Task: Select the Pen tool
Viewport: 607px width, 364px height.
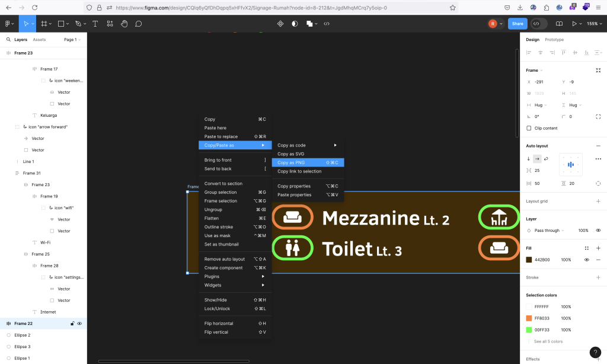Action: pyautogui.click(x=79, y=24)
